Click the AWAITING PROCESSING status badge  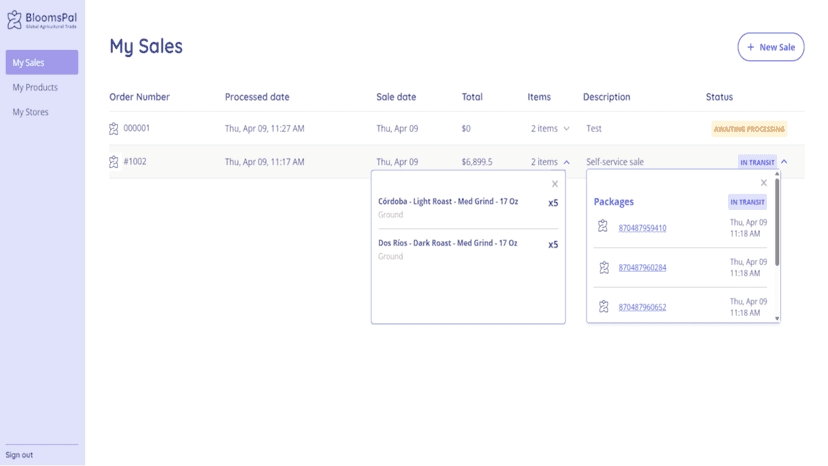point(749,129)
